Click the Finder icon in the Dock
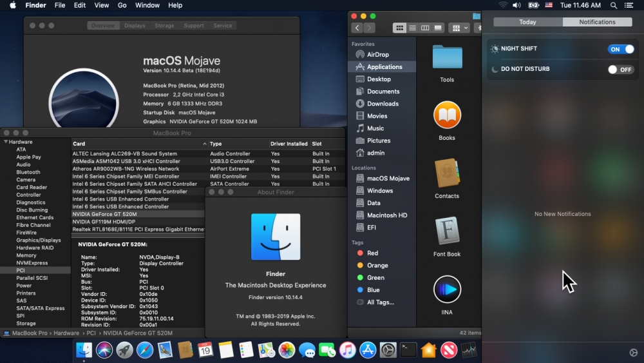644x363 pixels. tap(84, 350)
